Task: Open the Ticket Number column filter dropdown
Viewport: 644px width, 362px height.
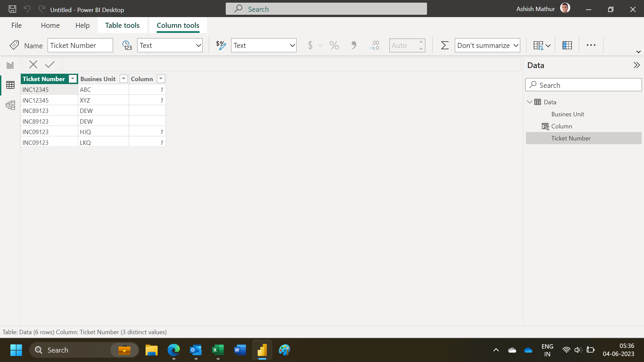Action: tap(72, 79)
